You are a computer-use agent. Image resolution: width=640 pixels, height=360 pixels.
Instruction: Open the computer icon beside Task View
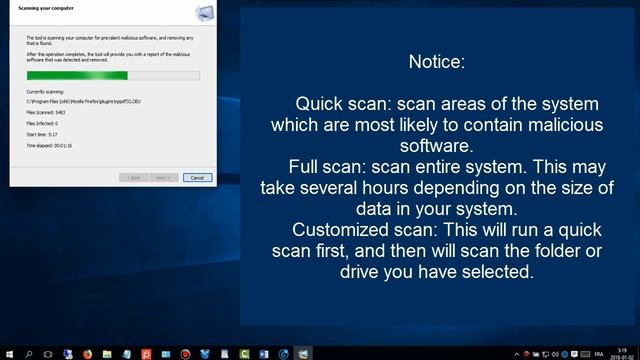click(68, 354)
